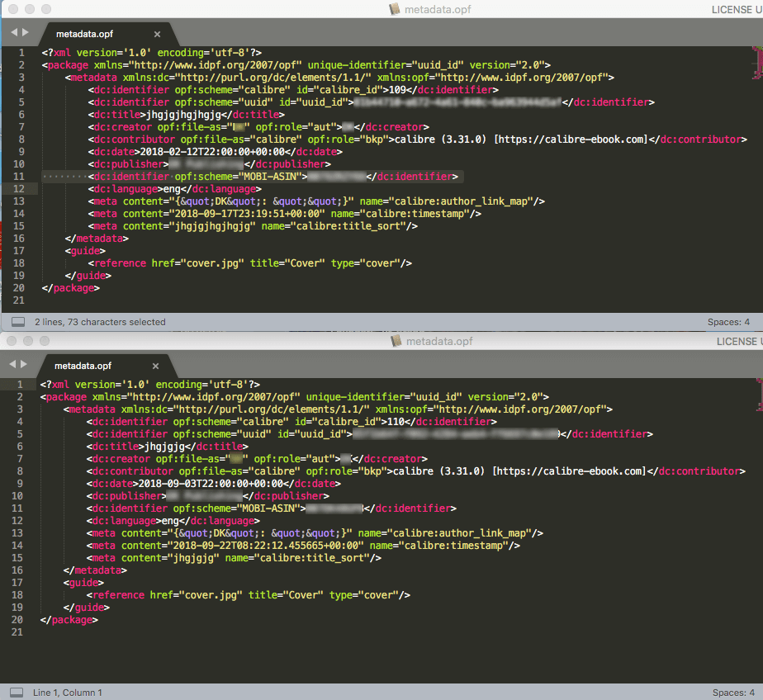This screenshot has width=763, height=700.
Task: Close the metadata.opf tab in top window
Action: [157, 34]
